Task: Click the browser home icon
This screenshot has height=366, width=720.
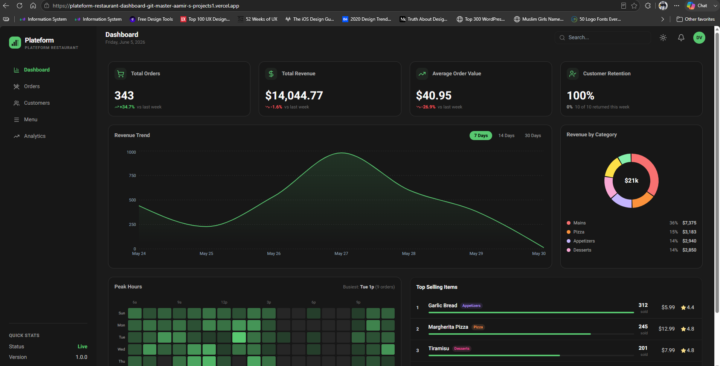Action: coord(33,6)
